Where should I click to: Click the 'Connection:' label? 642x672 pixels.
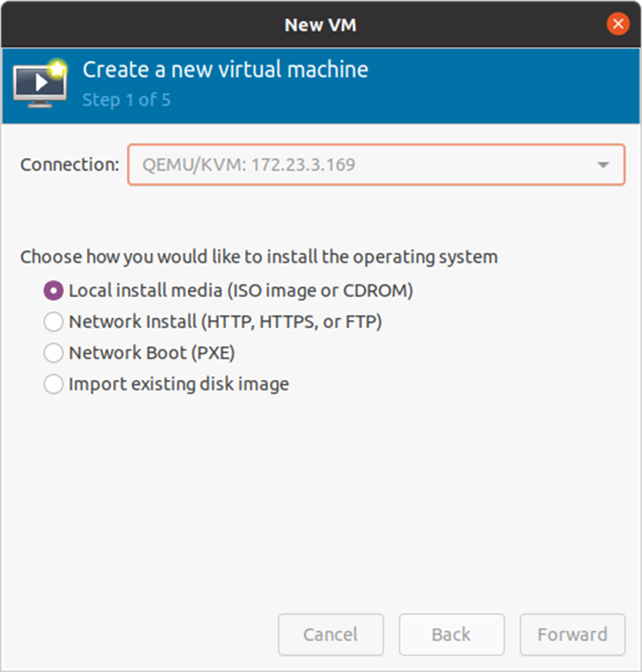pyautogui.click(x=70, y=164)
